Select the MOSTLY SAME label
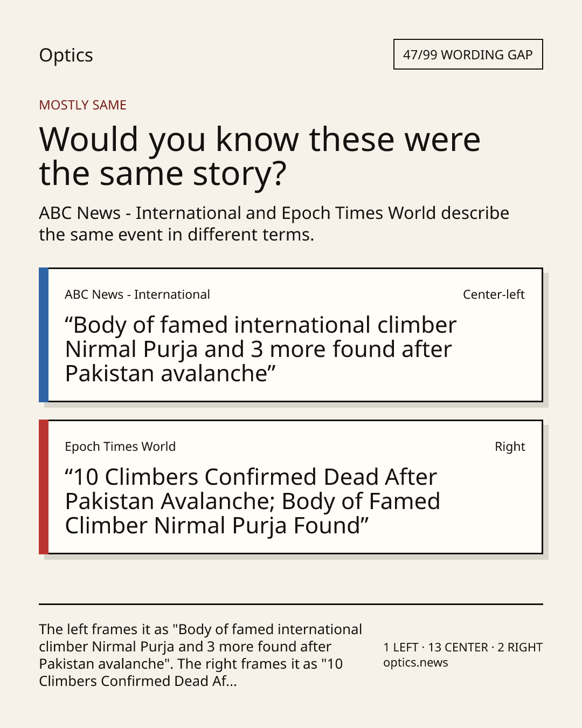 pos(82,105)
